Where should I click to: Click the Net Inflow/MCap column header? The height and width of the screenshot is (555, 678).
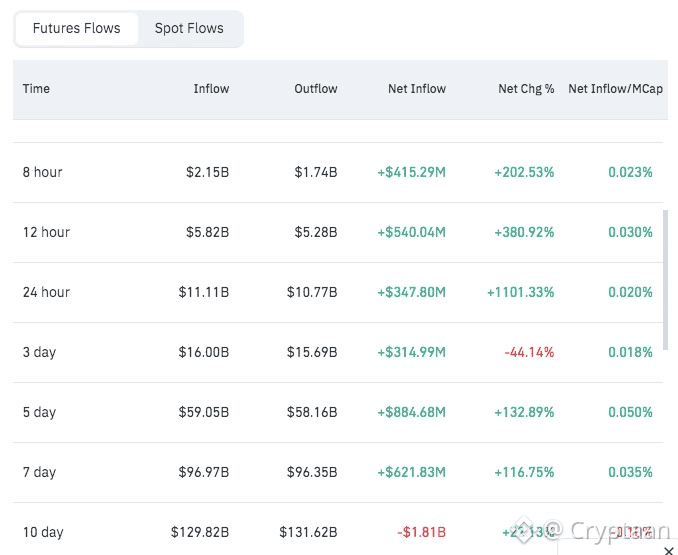615,89
